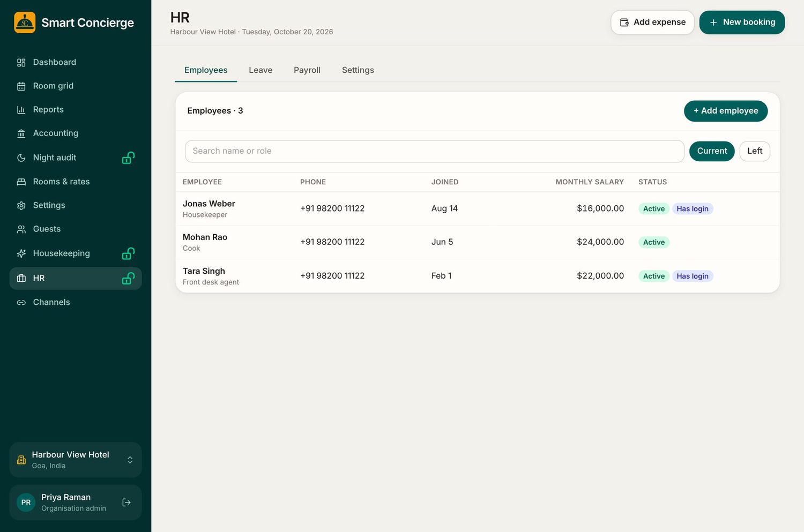Click the Housekeeping unlock padlock icon

(128, 253)
